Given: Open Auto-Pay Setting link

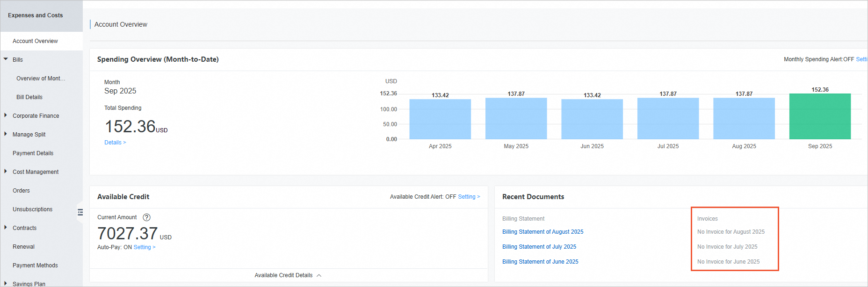Looking at the screenshot, I should [145, 247].
